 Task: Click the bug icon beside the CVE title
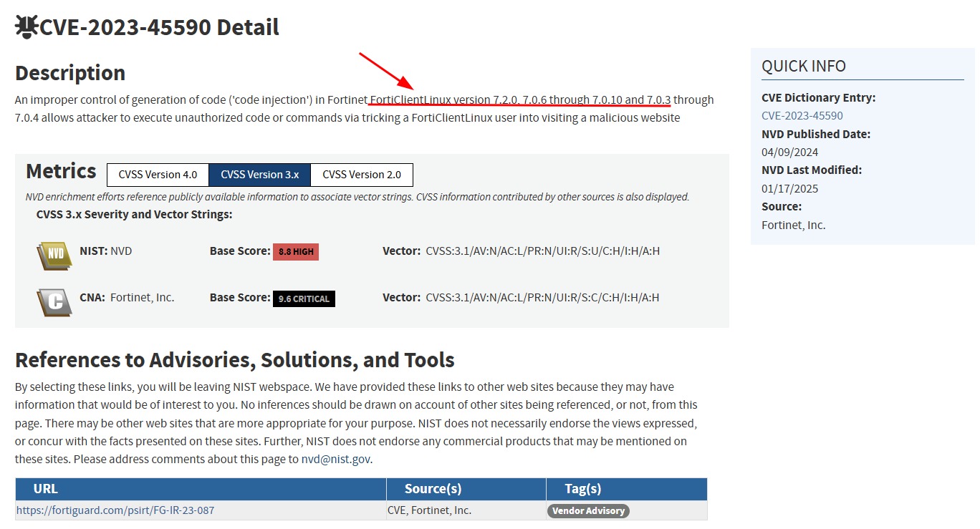point(27,27)
